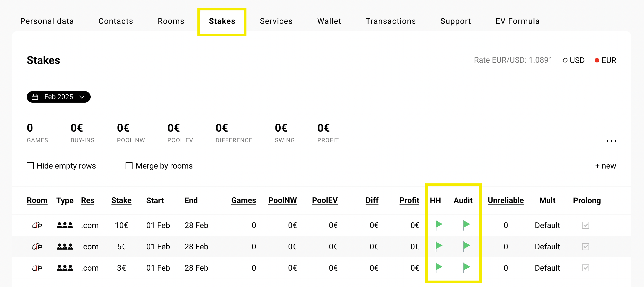
Task: Click the Unreliable column header link
Action: (x=506, y=200)
